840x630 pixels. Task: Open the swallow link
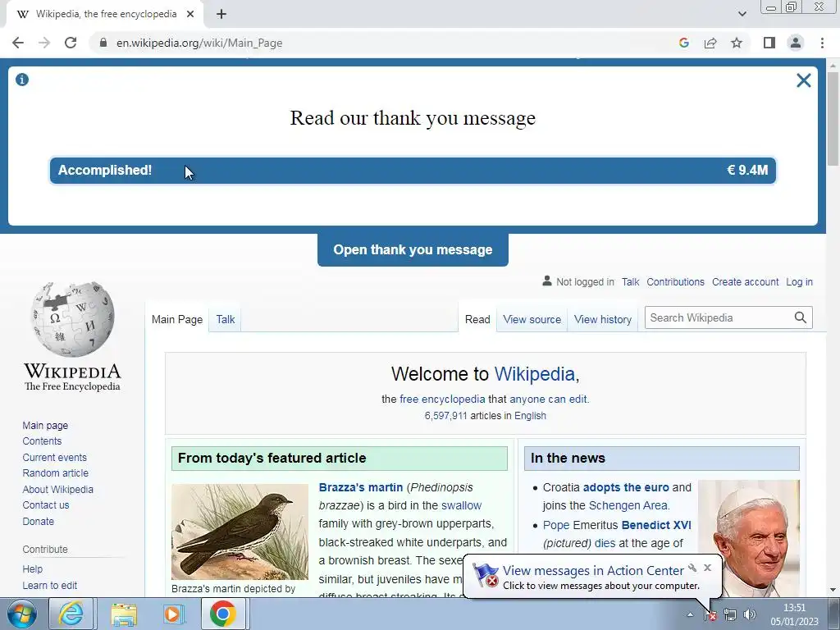click(x=461, y=505)
